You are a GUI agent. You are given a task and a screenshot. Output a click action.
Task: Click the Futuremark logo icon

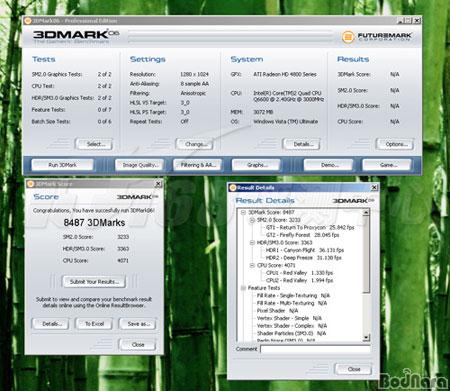tap(348, 37)
